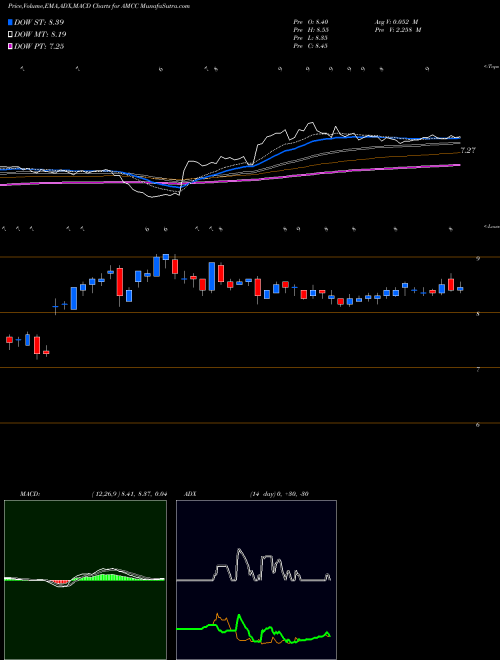Click the 'Pre V: 2.258 M' value
500x660 pixels.
[397, 30]
